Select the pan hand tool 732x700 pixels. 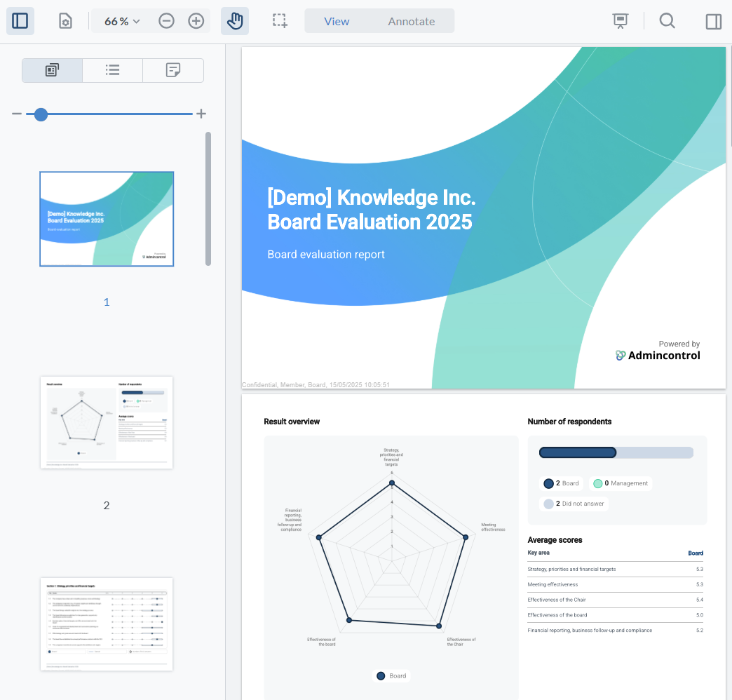tap(235, 21)
